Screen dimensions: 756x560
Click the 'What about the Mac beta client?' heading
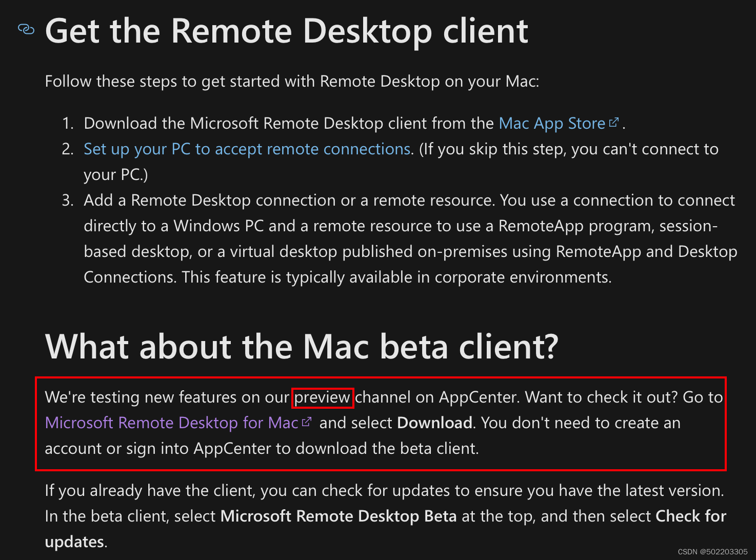coord(302,347)
